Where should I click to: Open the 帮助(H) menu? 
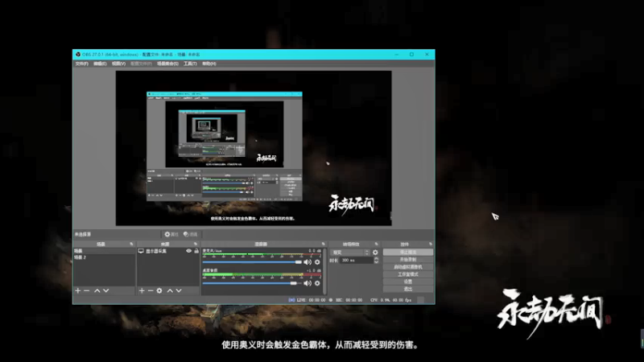(x=209, y=64)
